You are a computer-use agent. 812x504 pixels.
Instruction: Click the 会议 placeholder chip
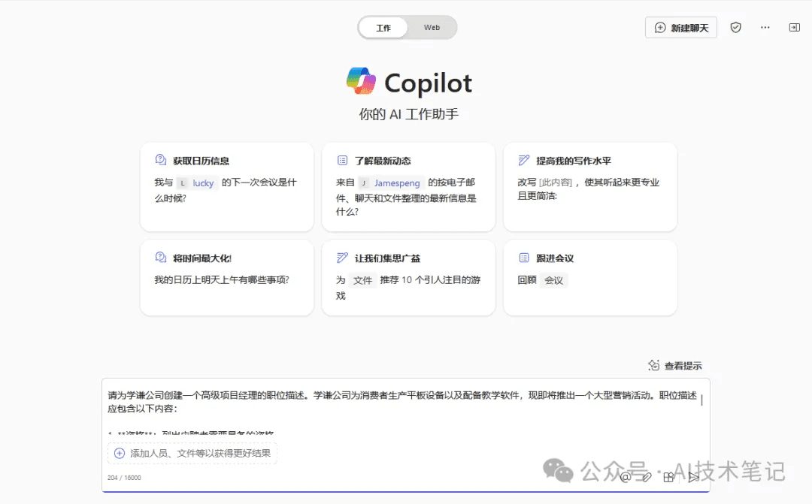[x=553, y=280]
